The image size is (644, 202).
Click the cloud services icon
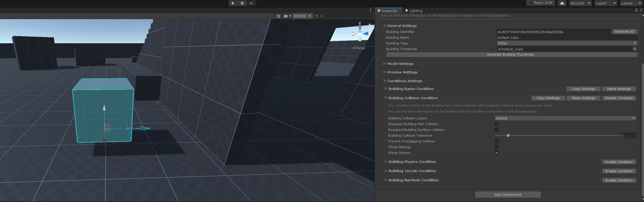562,3
